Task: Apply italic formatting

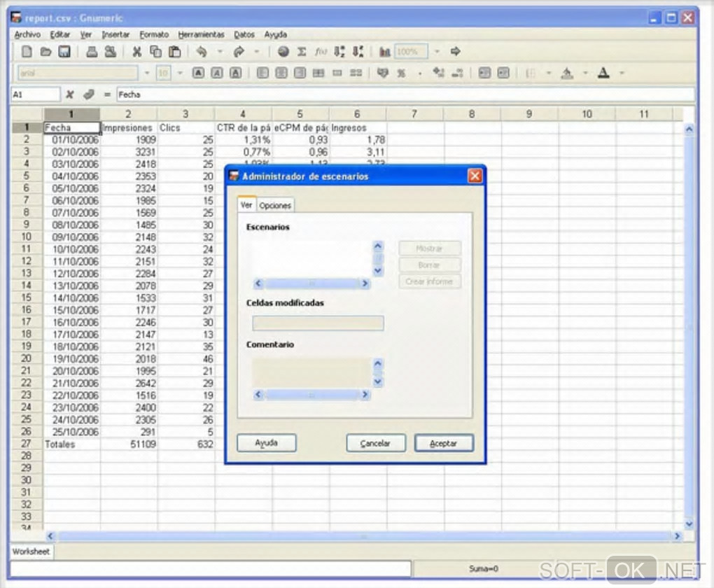Action: tap(217, 73)
